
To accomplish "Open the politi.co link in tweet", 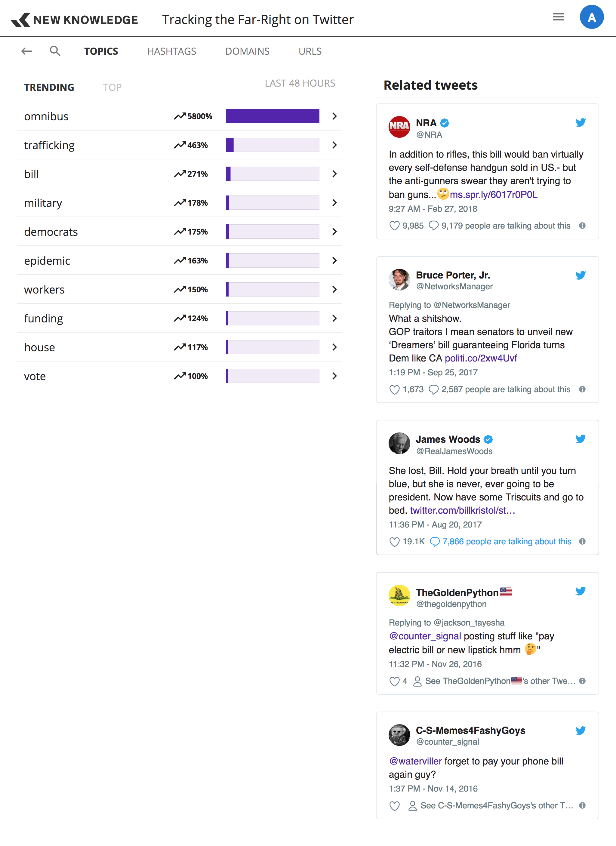I will tap(481, 358).
